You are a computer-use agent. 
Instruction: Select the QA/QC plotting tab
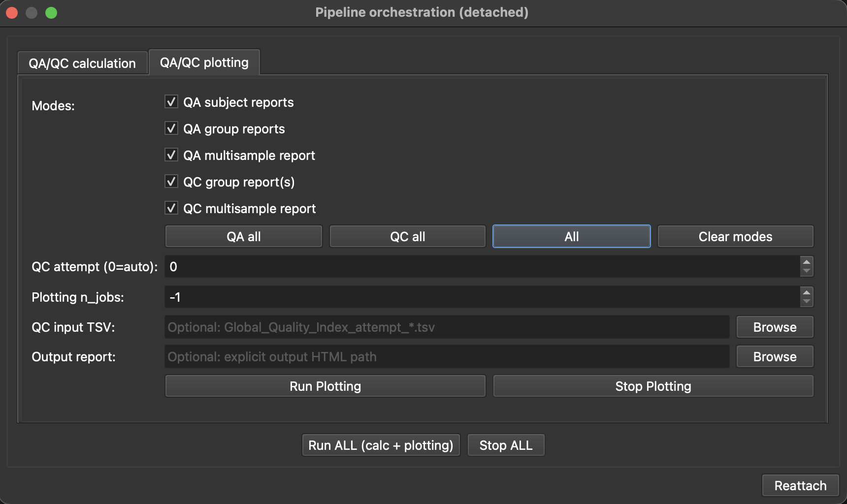click(x=204, y=63)
